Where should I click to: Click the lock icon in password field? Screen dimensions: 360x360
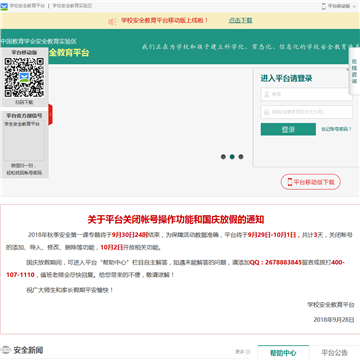tap(267, 112)
